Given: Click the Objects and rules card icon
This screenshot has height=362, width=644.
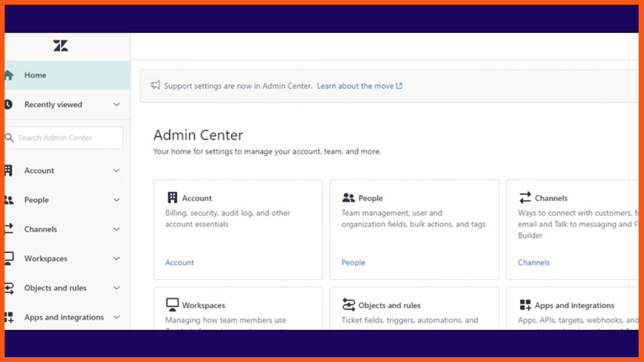Looking at the screenshot, I should pyautogui.click(x=349, y=305).
